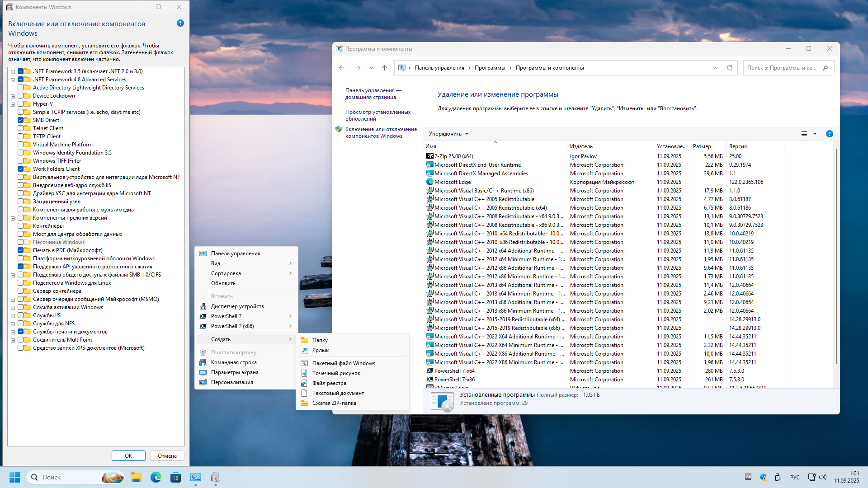This screenshot has width=868, height=488.
Task: Uncheck the Work Folders Client checkbox
Action: click(21, 169)
